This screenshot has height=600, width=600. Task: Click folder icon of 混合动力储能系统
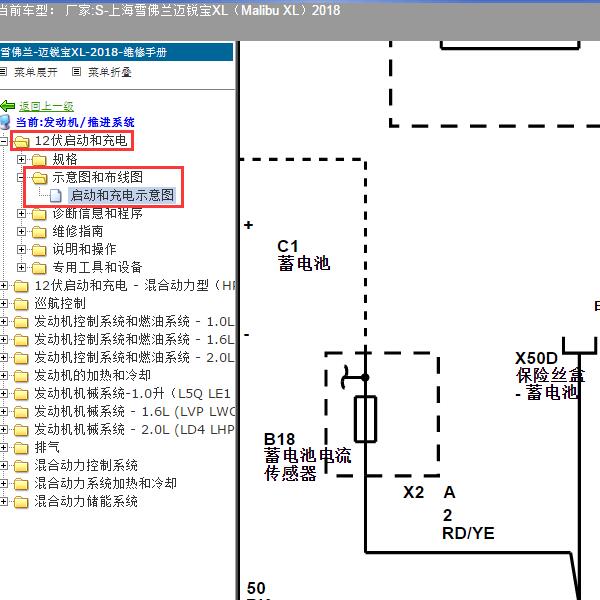pos(21,502)
